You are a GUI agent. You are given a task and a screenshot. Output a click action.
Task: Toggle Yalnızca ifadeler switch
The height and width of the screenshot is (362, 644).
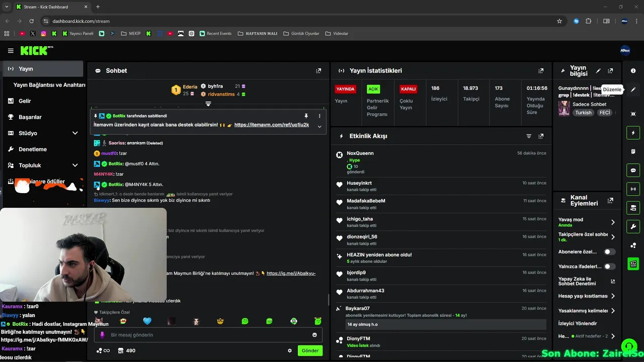pos(609,266)
